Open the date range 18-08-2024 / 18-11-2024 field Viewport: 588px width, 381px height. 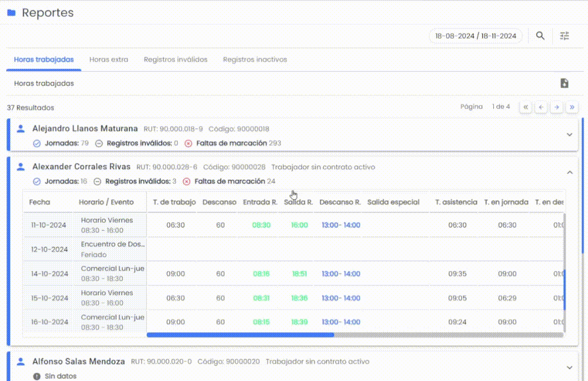click(475, 36)
